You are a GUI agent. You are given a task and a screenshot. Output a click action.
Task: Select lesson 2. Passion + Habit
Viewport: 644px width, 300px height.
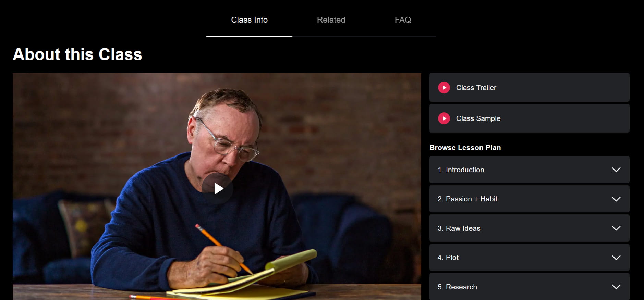coord(529,199)
